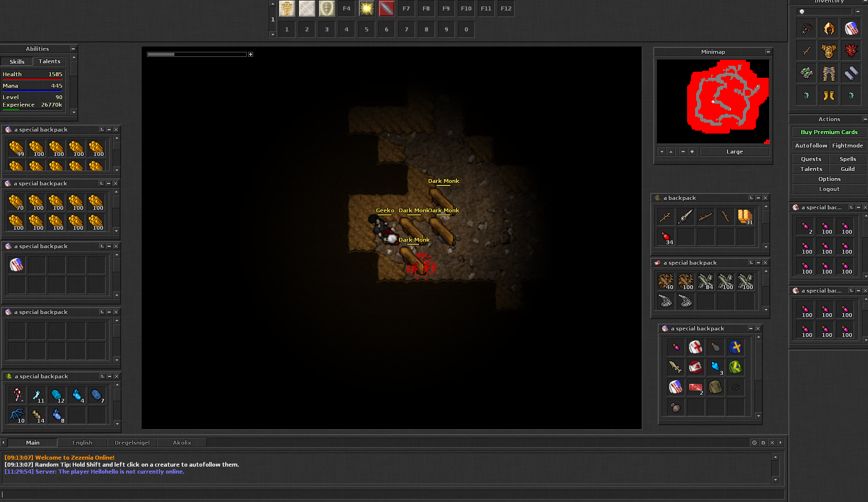Select the striped flag backpack in left container

pyautogui.click(x=16, y=265)
